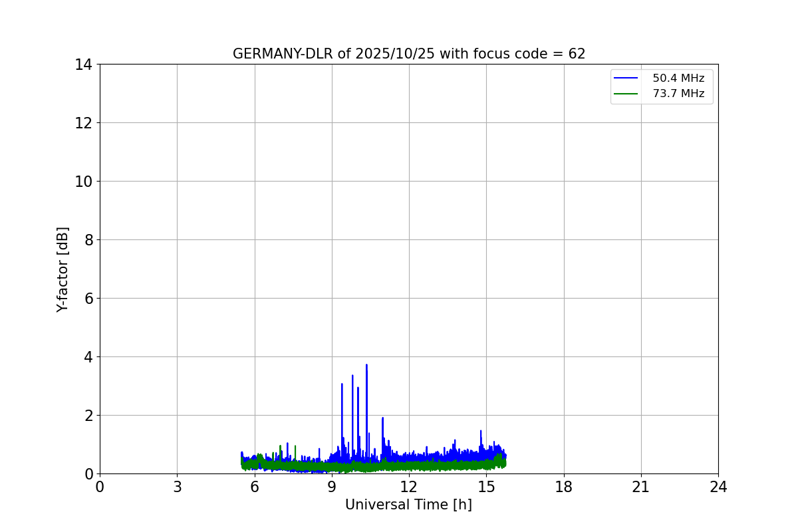798x532 pixels.
Task: Click the x-axis tick label 21
Action: click(641, 487)
